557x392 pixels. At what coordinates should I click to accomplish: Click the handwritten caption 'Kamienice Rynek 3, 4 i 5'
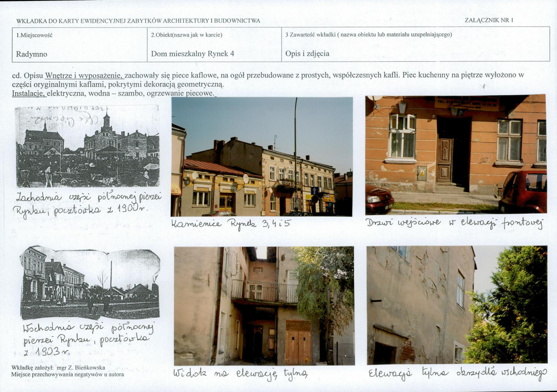pos(231,224)
